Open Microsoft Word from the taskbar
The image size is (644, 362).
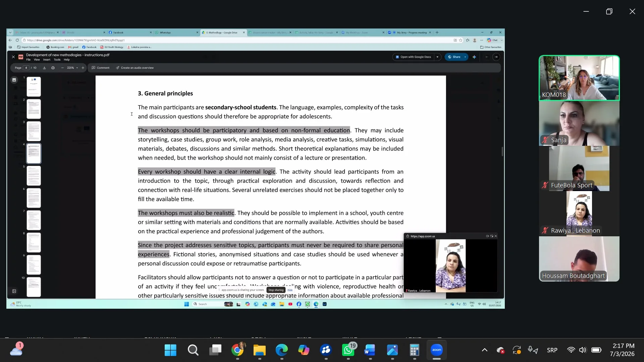pyautogui.click(x=370, y=350)
